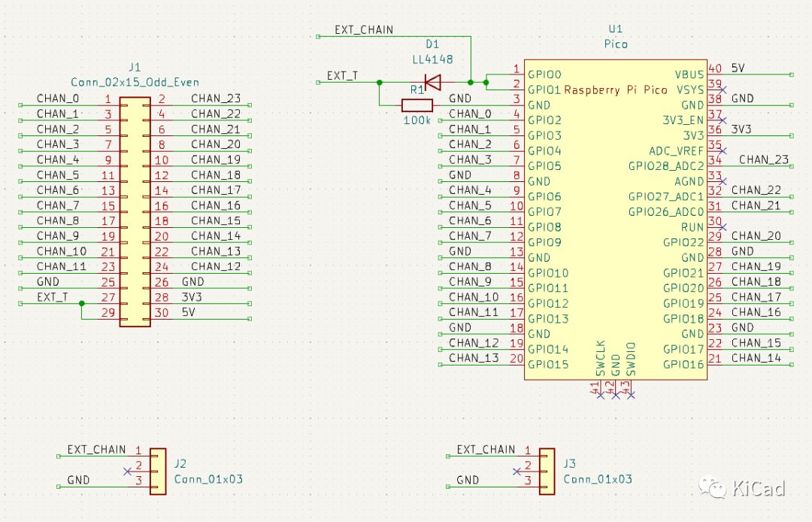Click the Conn_01x03 text beside J2
This screenshot has width=812, height=522.
click(x=209, y=479)
